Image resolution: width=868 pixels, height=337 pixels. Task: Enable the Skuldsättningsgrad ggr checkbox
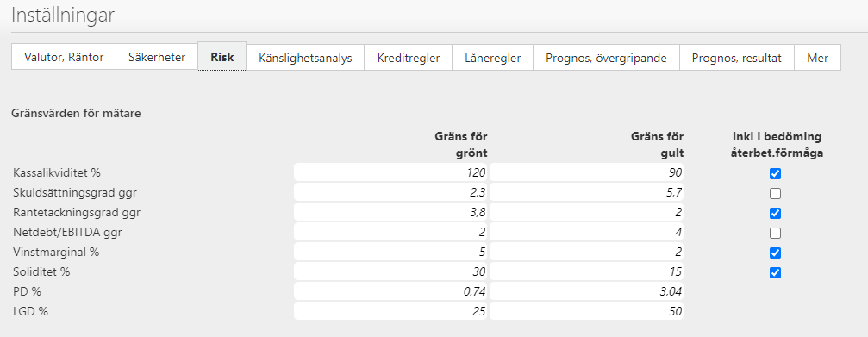pos(775,194)
